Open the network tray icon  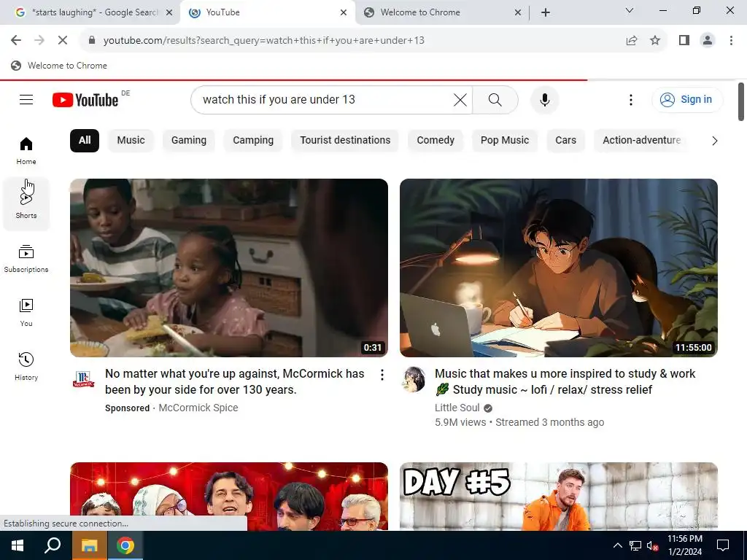point(635,545)
